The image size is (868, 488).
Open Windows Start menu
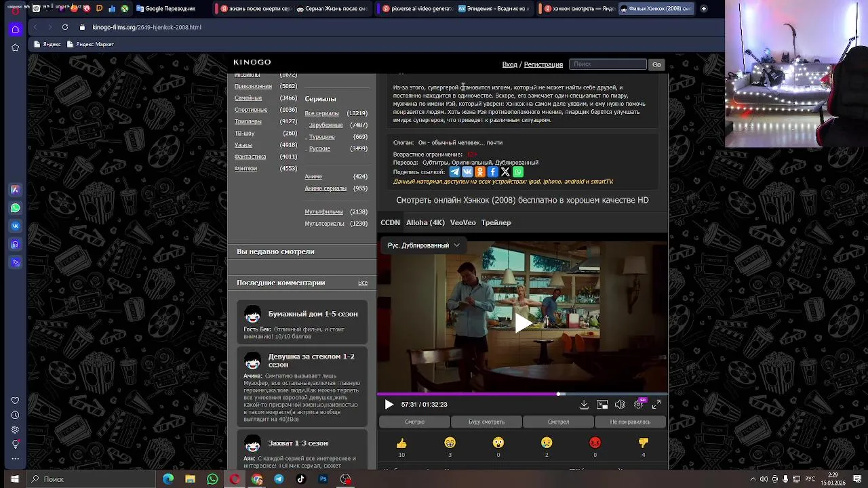[x=14, y=479]
